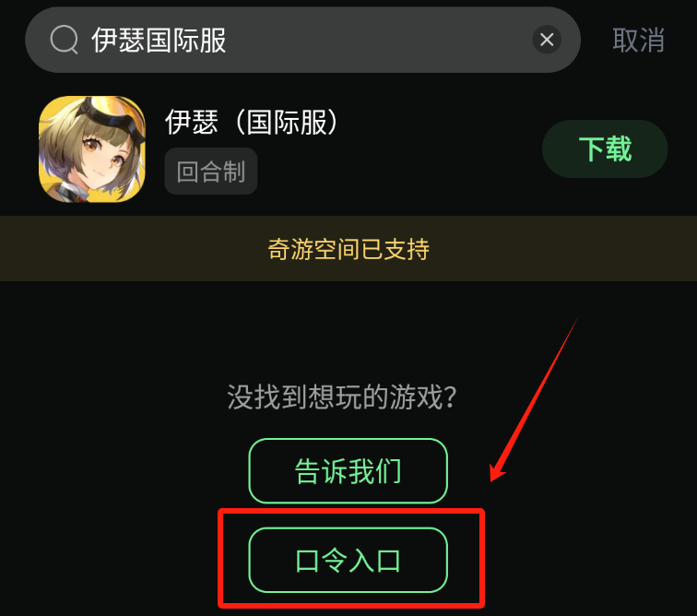This screenshot has height=616, width=697.
Task: Select the 回合制 genre tag
Action: [211, 172]
